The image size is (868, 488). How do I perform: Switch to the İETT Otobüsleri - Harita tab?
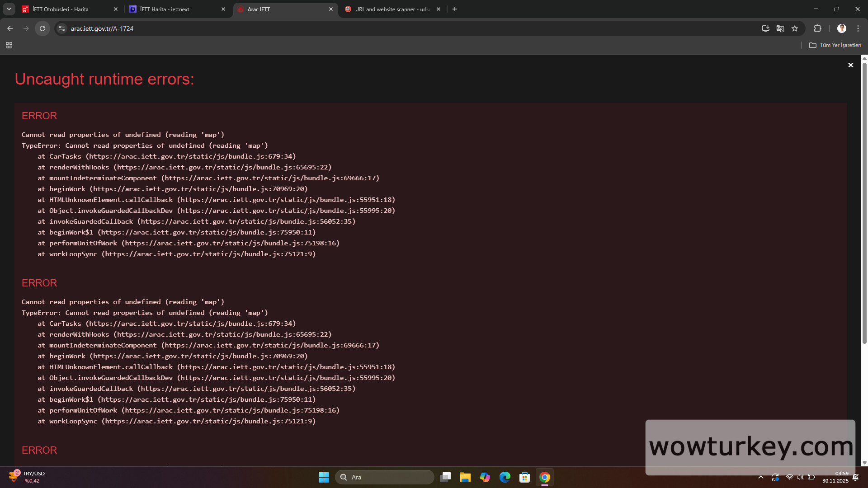pos(68,9)
